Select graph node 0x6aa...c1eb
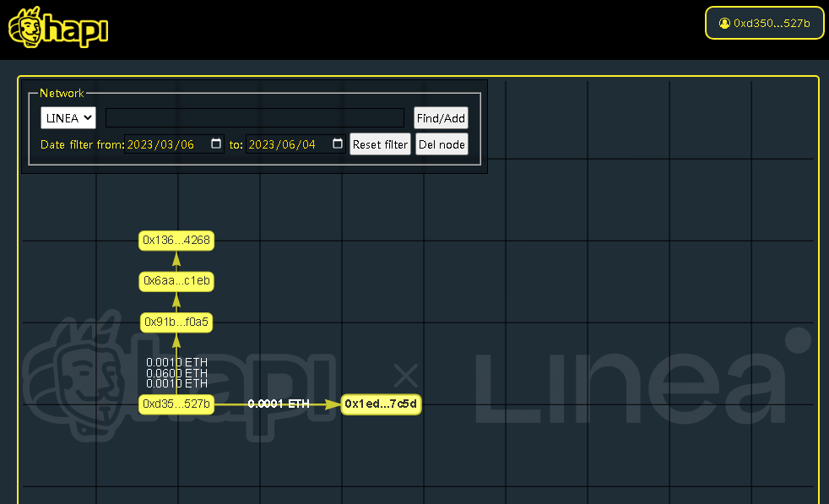This screenshot has height=504, width=829. (176, 281)
